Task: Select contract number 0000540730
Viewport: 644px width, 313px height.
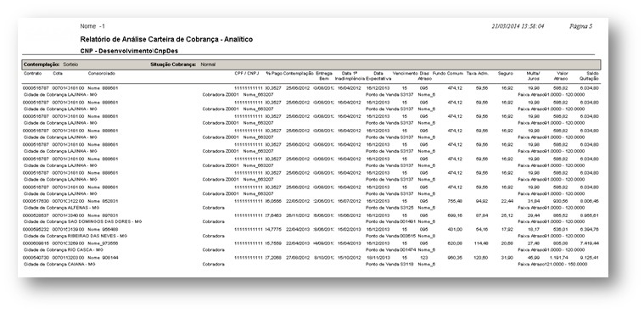Action: 36,258
